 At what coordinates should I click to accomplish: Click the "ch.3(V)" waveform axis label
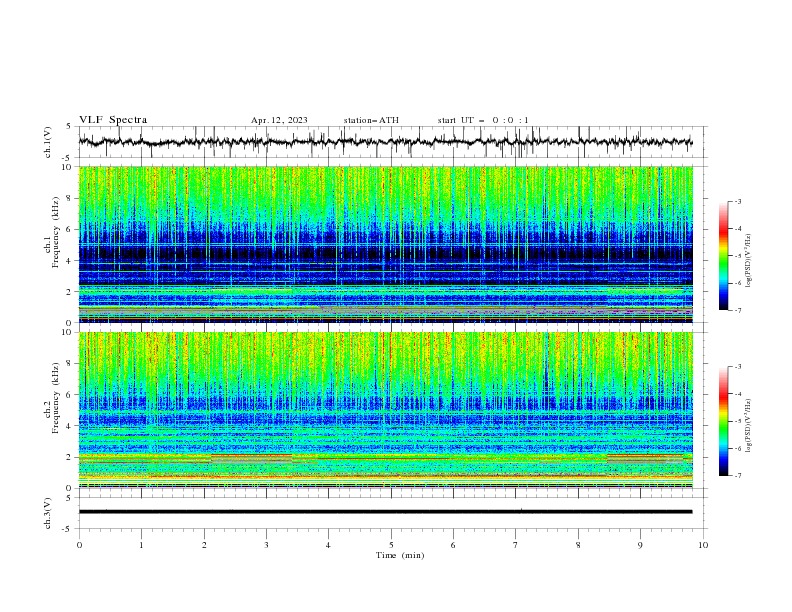point(48,513)
